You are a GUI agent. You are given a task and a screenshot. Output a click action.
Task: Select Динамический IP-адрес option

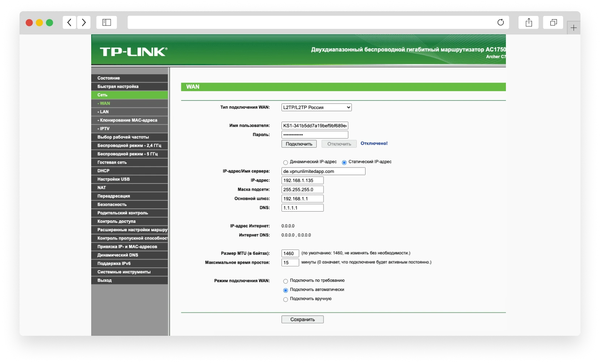[286, 162]
